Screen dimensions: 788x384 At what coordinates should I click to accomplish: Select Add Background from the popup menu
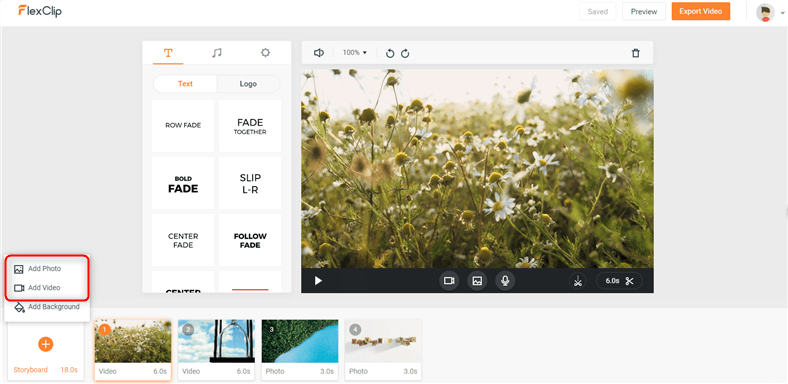[x=47, y=307]
